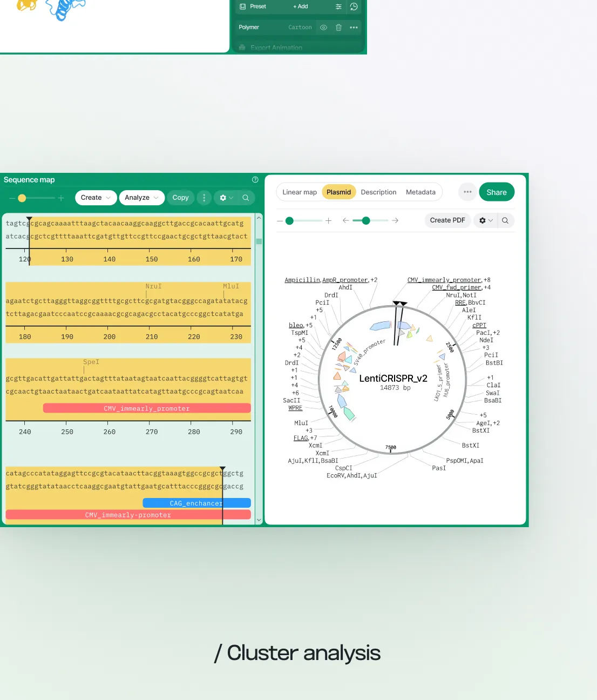Zoom in plasmid map with plus
The image size is (597, 700).
point(328,221)
